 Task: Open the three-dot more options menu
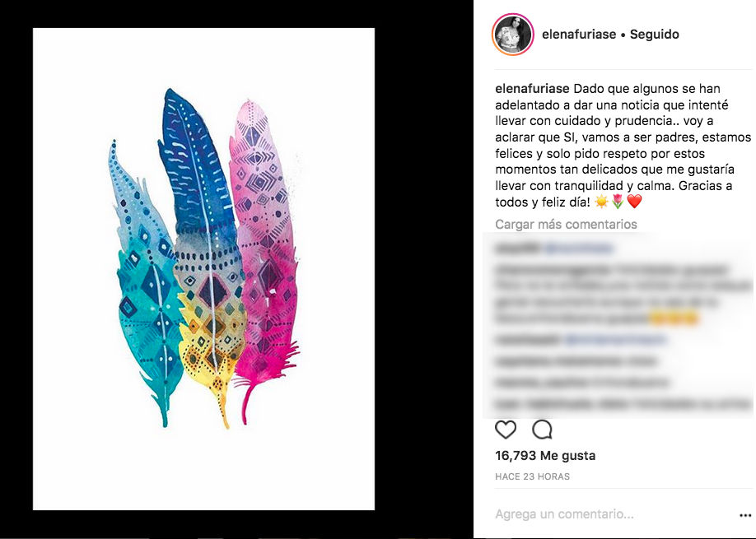click(x=745, y=515)
